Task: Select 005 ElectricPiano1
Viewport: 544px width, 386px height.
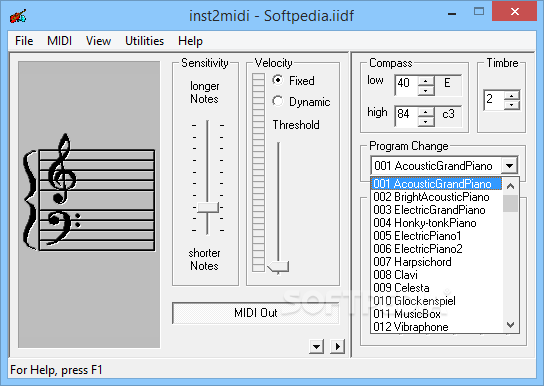Action: click(x=436, y=236)
